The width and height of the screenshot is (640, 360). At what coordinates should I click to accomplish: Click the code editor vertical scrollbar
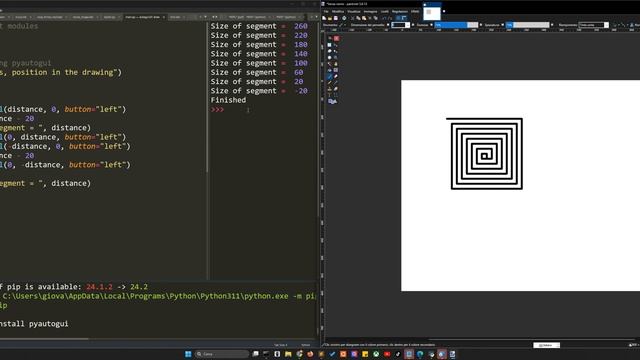pos(207,98)
